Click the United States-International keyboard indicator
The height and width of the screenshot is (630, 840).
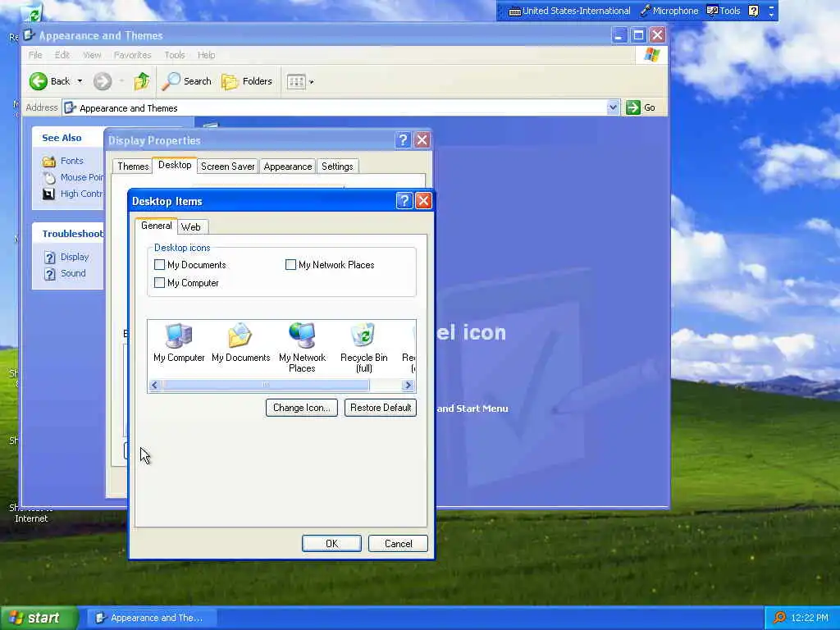coord(569,11)
